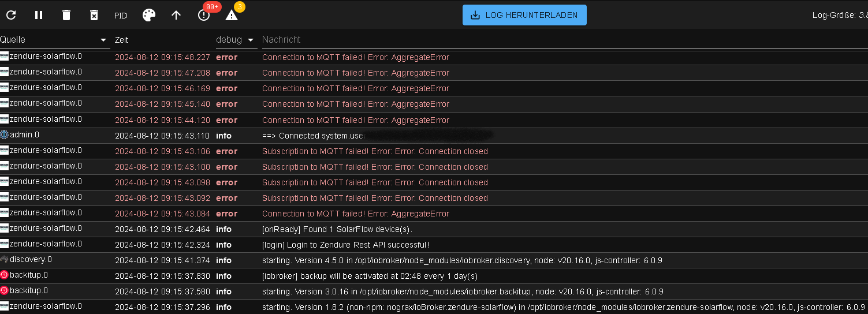The image size is (868, 314).
Task: Refresh the log with the reload icon
Action: (11, 15)
